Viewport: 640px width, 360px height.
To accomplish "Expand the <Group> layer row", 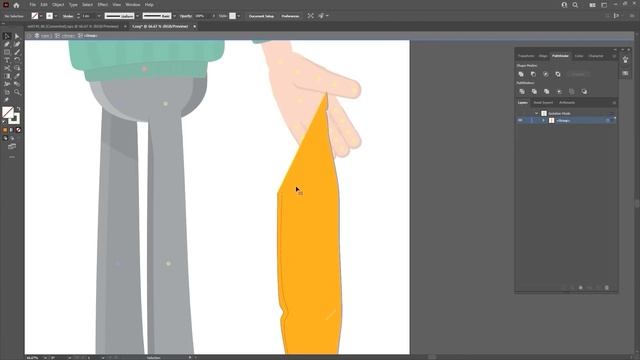I will 544,120.
